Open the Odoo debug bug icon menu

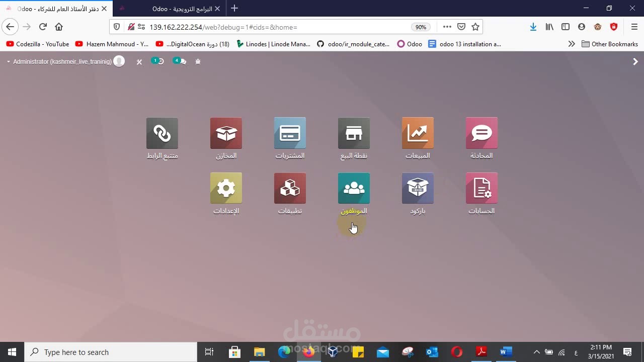point(198,61)
